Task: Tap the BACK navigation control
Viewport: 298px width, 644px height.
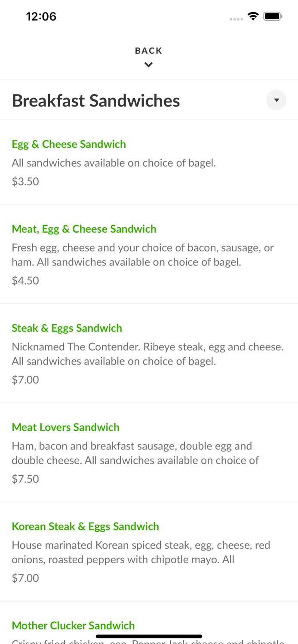Action: coord(149,50)
